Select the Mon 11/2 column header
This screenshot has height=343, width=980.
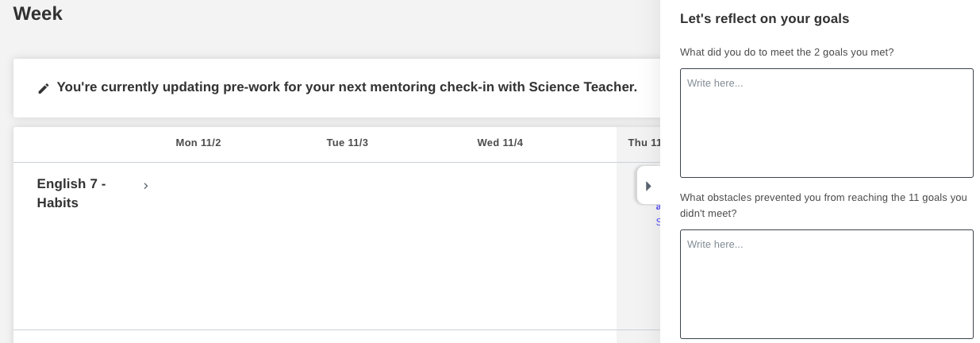point(198,143)
